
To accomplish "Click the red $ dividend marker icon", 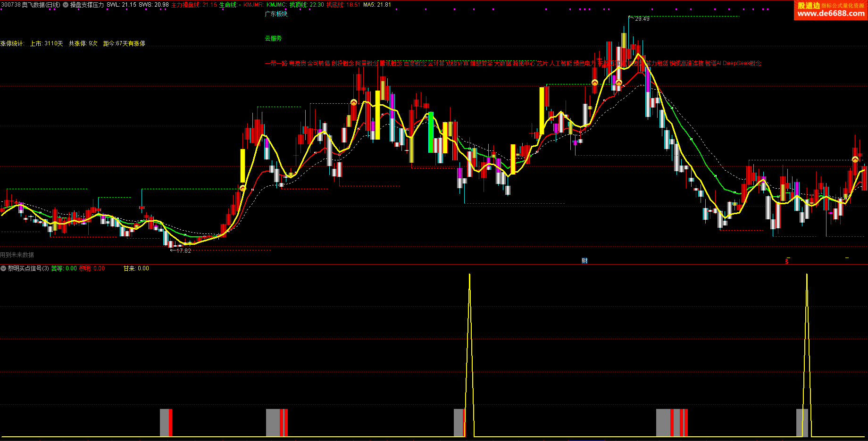I will coord(787,261).
